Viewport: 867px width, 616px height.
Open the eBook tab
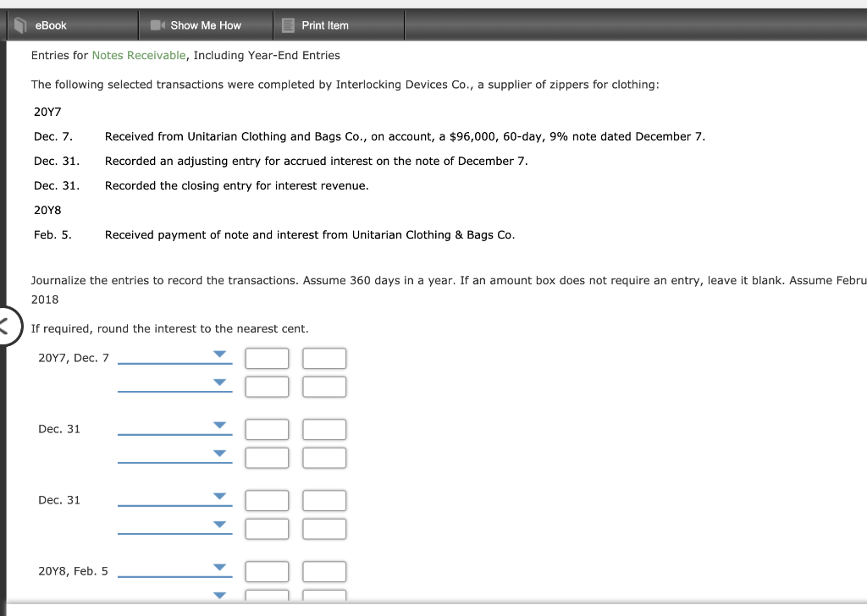tap(73, 25)
